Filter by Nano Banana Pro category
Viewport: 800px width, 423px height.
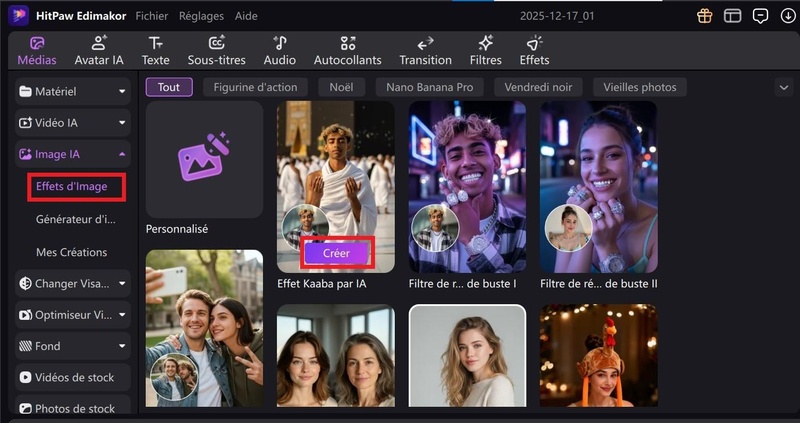coord(430,87)
